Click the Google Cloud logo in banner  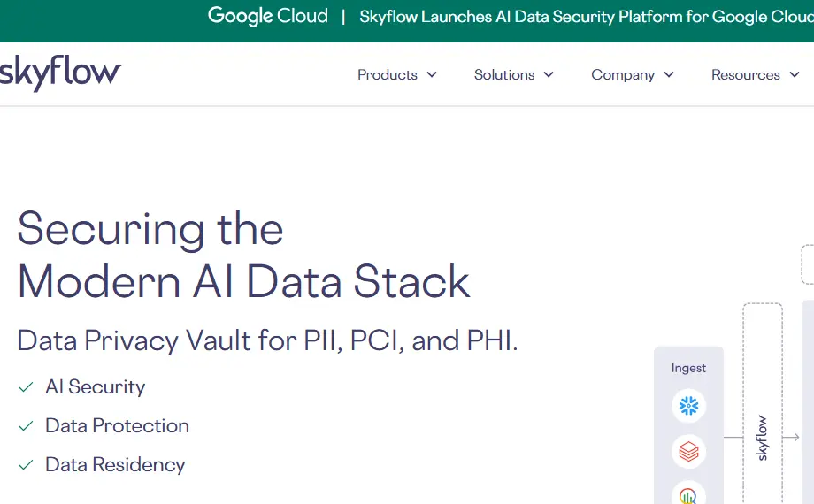click(267, 16)
